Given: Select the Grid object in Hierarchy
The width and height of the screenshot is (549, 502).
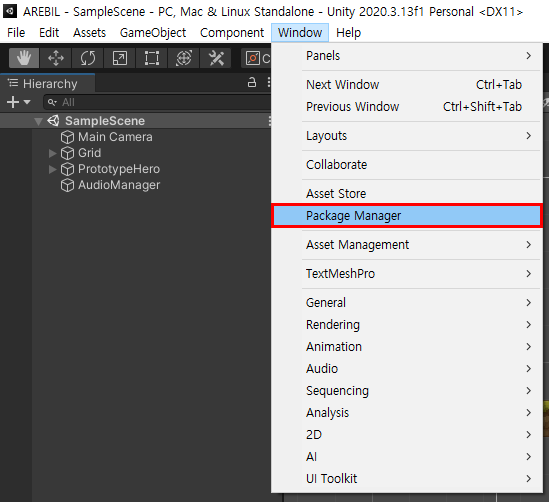Looking at the screenshot, I should (90, 153).
